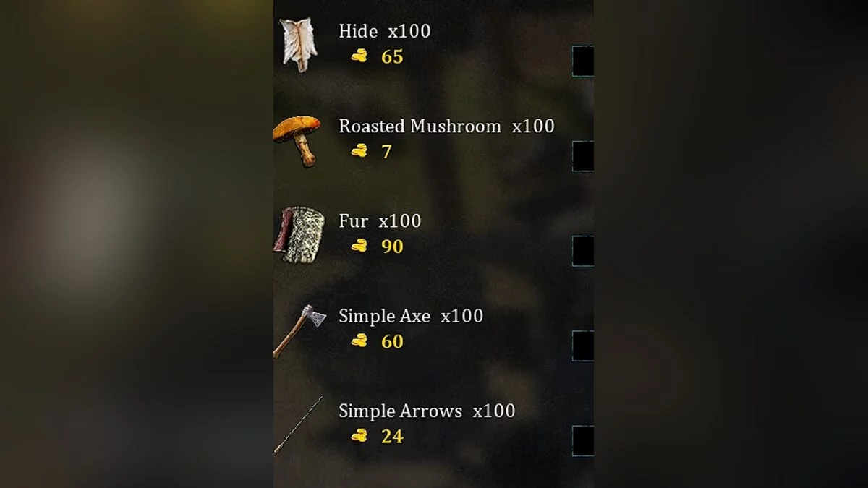Click gold coin icon beside price 90

359,246
